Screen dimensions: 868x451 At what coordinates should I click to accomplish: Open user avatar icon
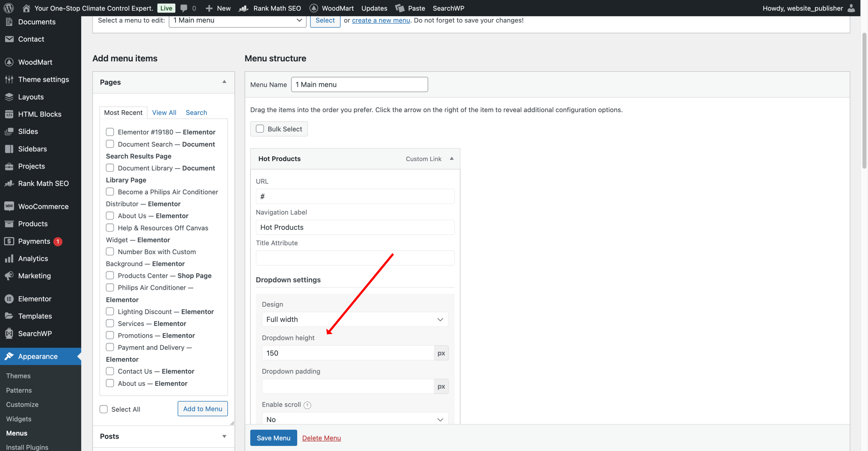point(851,8)
